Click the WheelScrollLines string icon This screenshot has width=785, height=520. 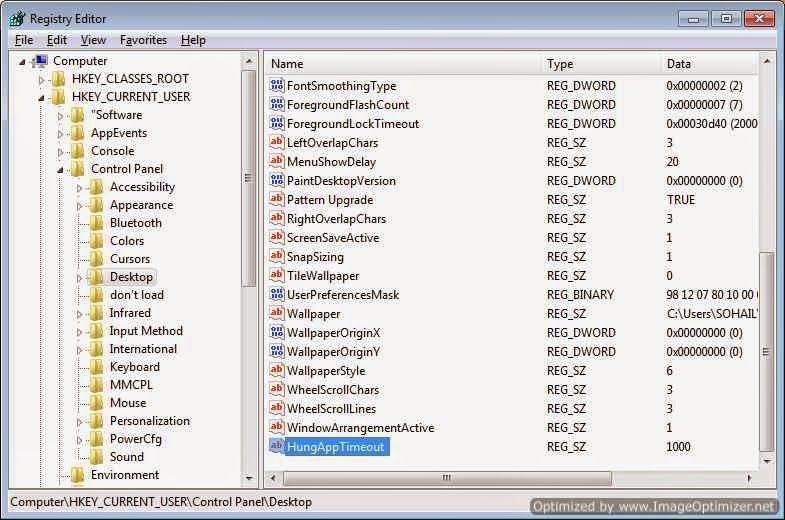tap(276, 409)
